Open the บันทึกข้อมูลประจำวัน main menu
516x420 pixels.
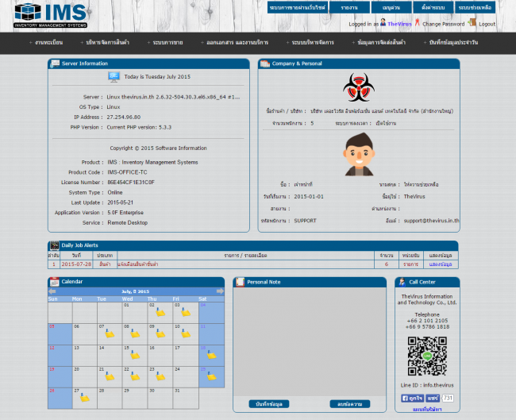[453, 42]
